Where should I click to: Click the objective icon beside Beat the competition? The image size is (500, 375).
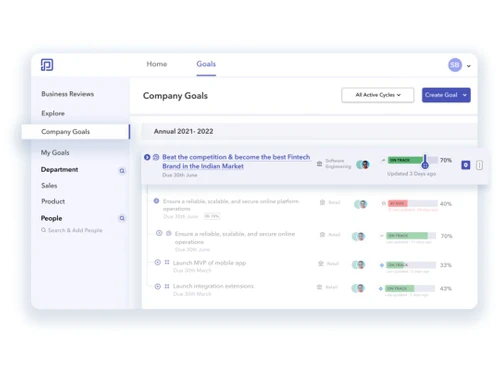pos(156,157)
